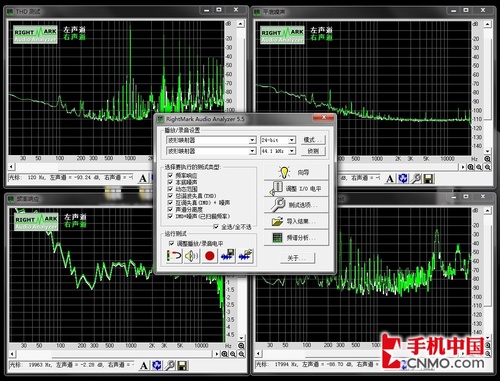Click leftmost magnifier beside noise window horizontal scrollbar

tap(470, 167)
